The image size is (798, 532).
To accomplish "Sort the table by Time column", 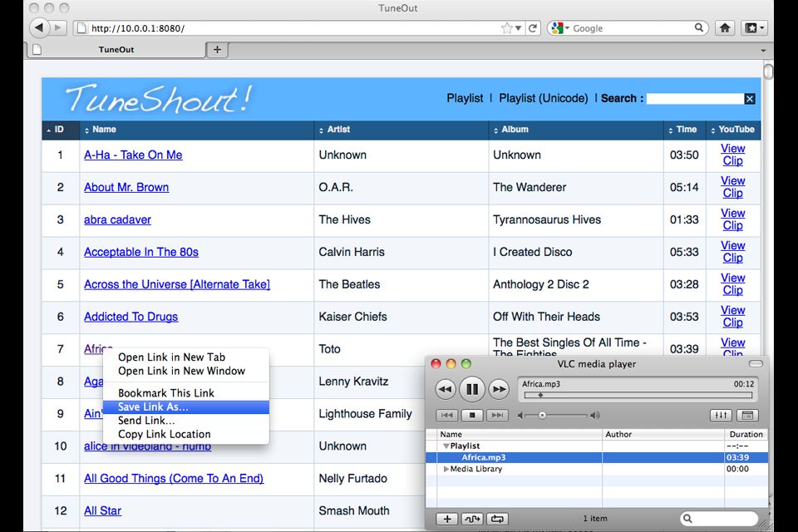I will (684, 130).
